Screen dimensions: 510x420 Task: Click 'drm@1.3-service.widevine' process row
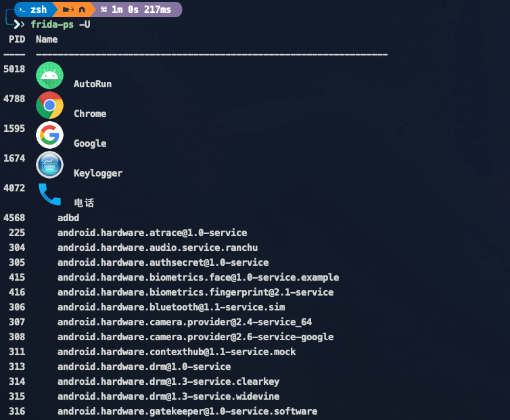168,396
